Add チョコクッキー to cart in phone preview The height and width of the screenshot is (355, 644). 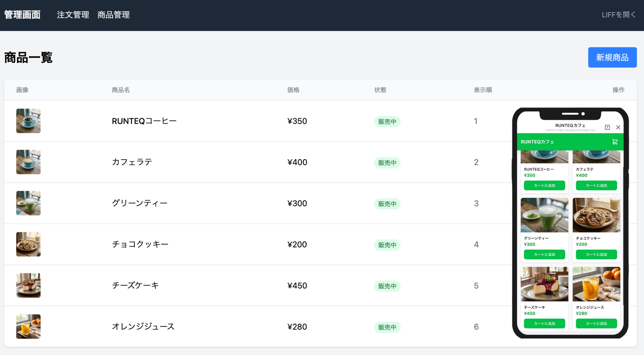596,255
